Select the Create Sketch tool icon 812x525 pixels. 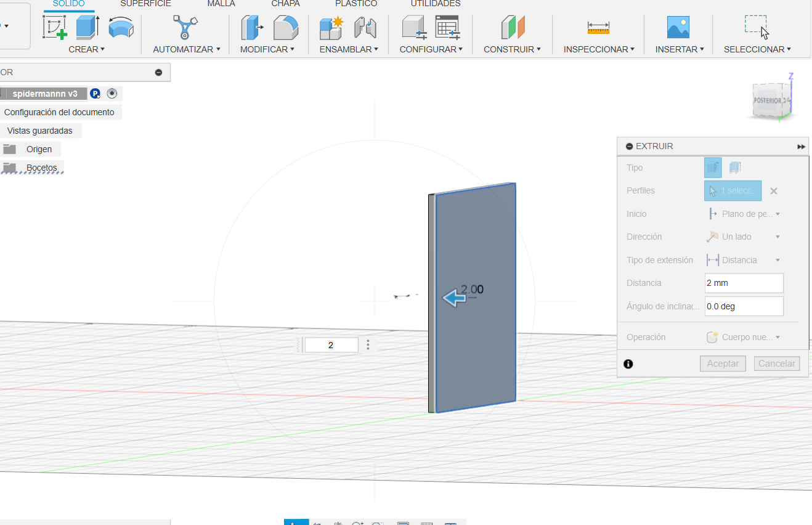point(54,28)
